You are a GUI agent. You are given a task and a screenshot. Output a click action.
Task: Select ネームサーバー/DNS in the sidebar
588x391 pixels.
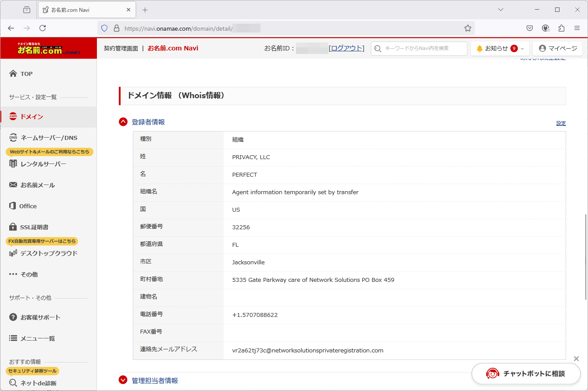tap(49, 138)
